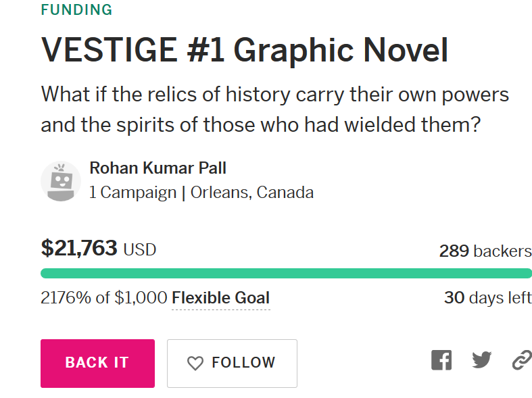
Task: Click the 2176% of $1,000 text
Action: [x=104, y=298]
